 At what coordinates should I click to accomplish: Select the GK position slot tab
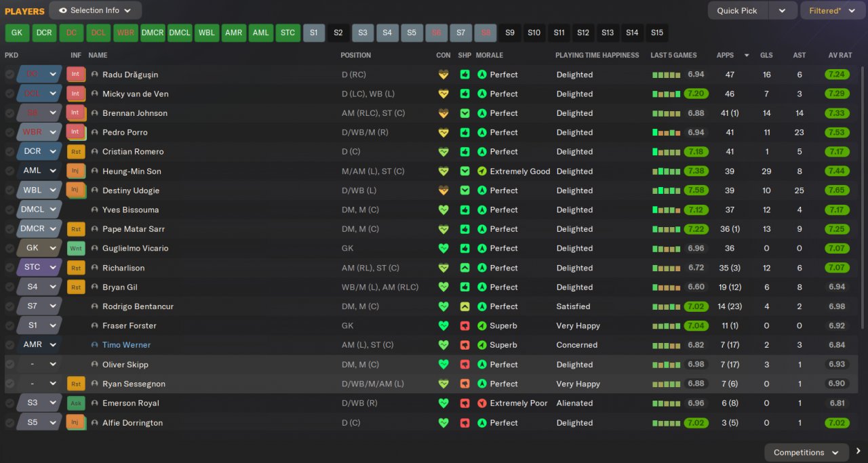17,33
